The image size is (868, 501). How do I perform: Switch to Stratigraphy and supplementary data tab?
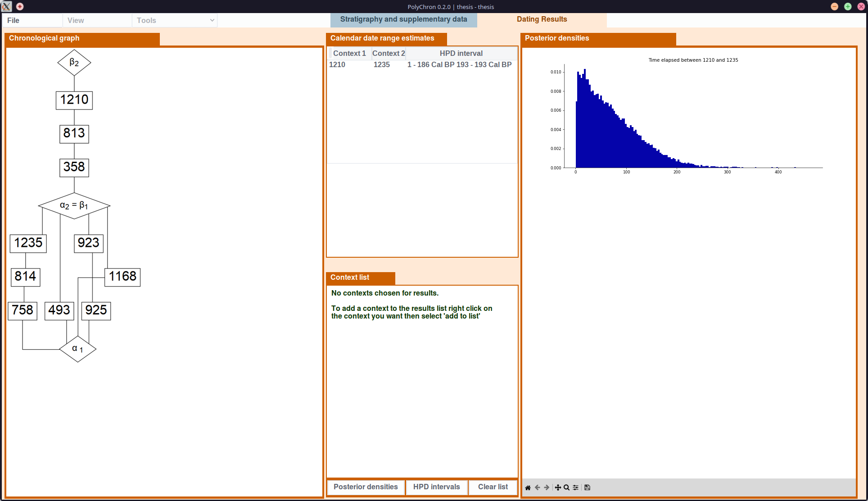pyautogui.click(x=403, y=19)
